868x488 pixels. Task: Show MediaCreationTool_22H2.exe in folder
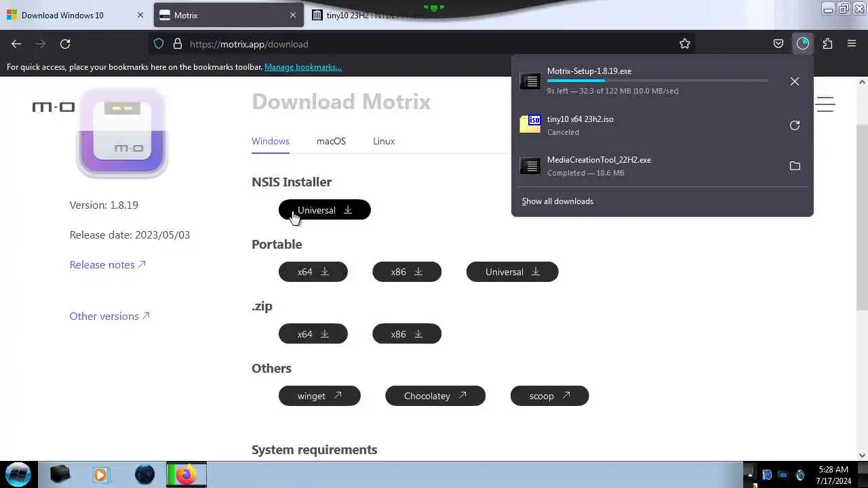pyautogui.click(x=795, y=166)
